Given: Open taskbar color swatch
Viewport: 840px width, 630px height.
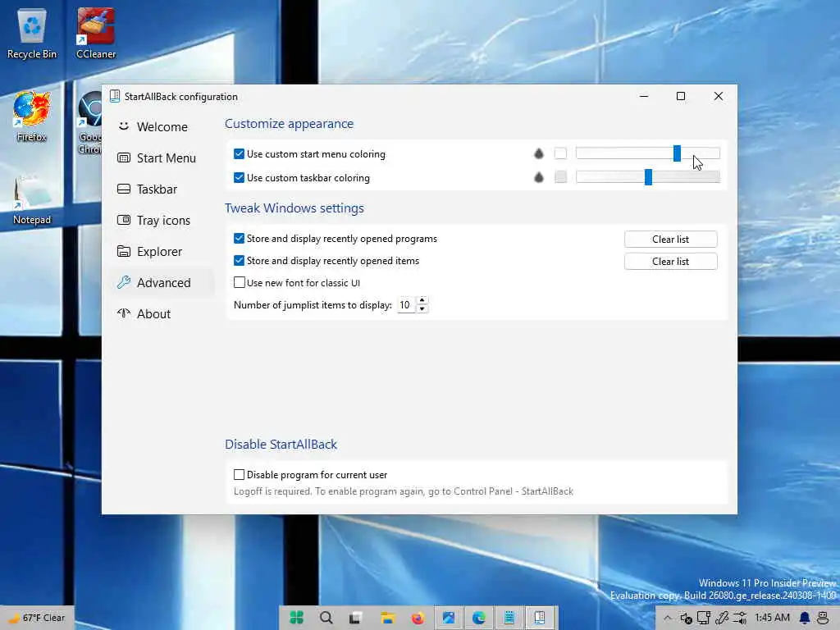Looking at the screenshot, I should point(560,177).
